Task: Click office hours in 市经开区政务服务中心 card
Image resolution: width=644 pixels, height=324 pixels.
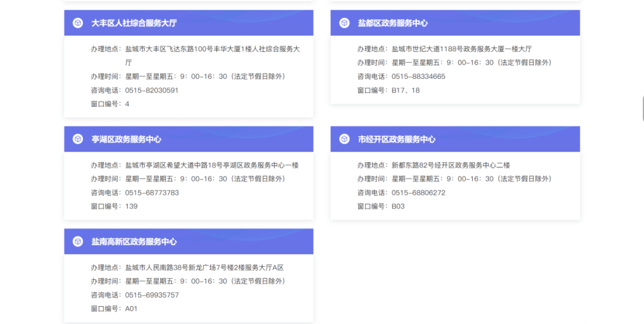Action: tap(472, 179)
